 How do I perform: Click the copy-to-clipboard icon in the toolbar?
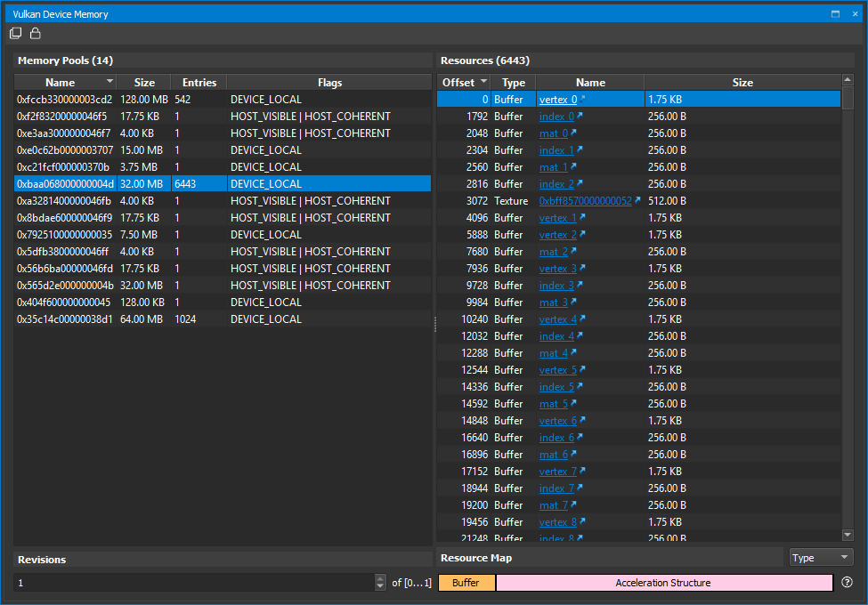coord(15,33)
